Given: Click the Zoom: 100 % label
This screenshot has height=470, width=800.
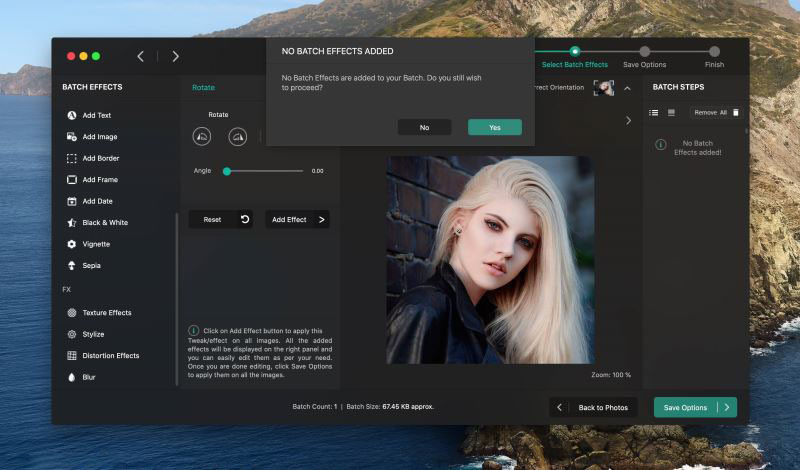Looking at the screenshot, I should pyautogui.click(x=611, y=375).
